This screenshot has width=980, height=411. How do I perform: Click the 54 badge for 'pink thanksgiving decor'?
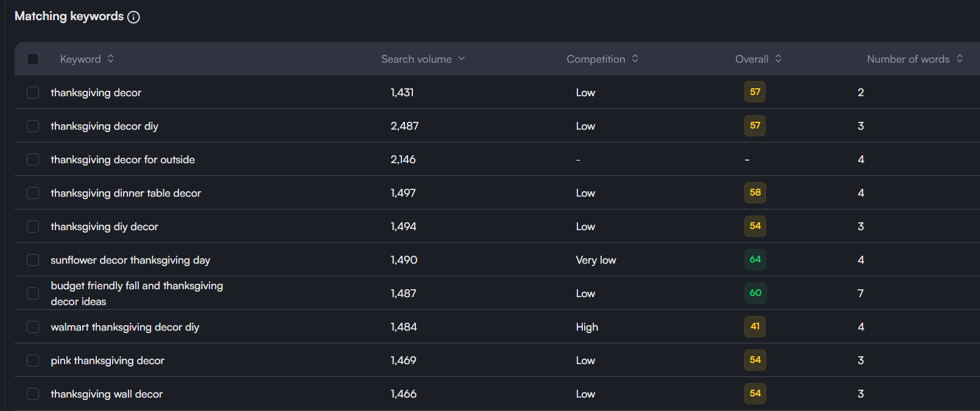pos(755,360)
